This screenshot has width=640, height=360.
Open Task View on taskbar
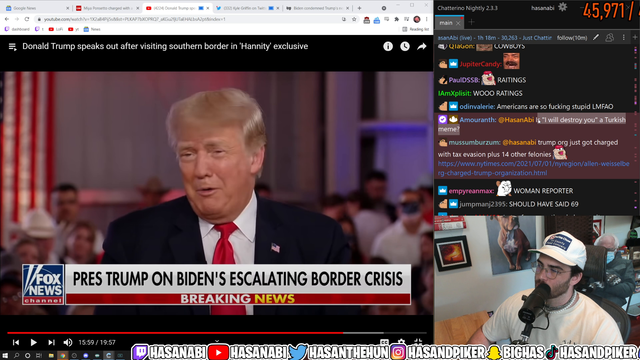(x=39, y=356)
